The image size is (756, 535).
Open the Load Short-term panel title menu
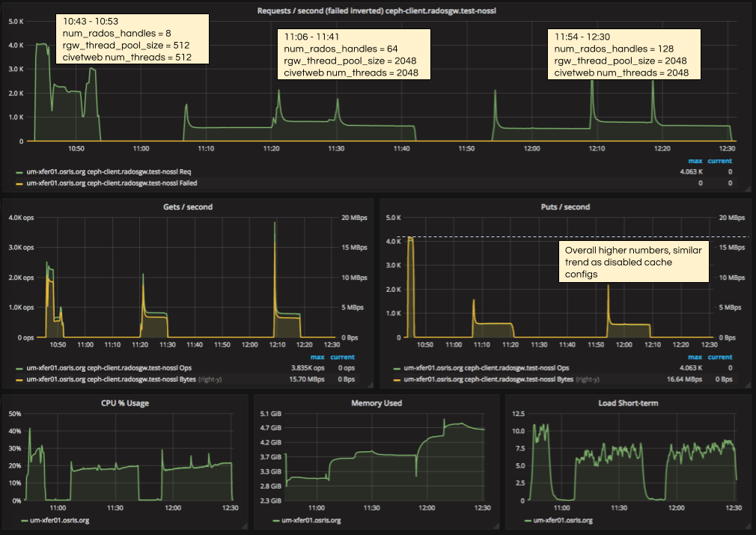tap(627, 403)
